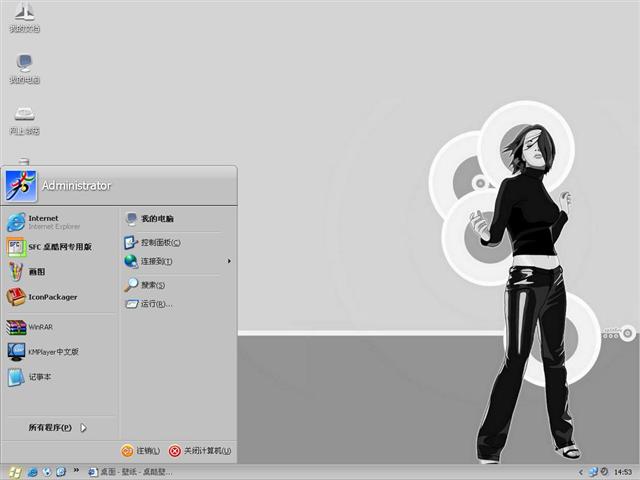Switch to the 桌面 - 壁纸 taskbar window
Viewport: 640px width, 480px height.
coord(131,472)
